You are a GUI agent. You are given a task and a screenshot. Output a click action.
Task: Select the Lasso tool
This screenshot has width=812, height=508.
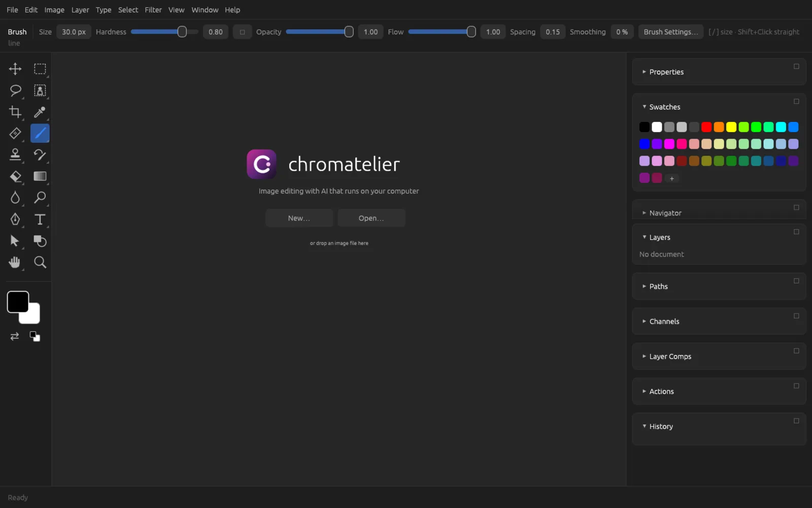(15, 90)
